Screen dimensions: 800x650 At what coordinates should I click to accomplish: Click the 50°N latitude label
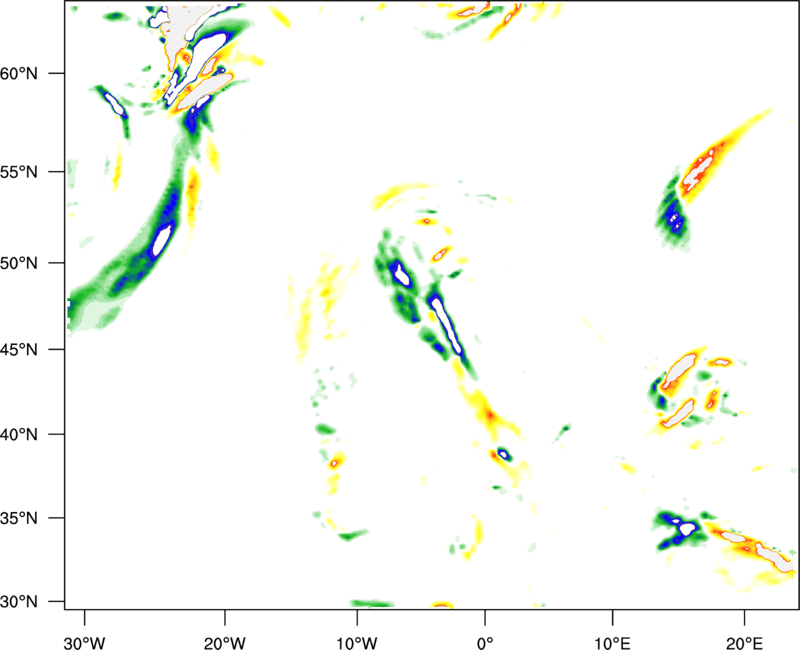coord(19,263)
